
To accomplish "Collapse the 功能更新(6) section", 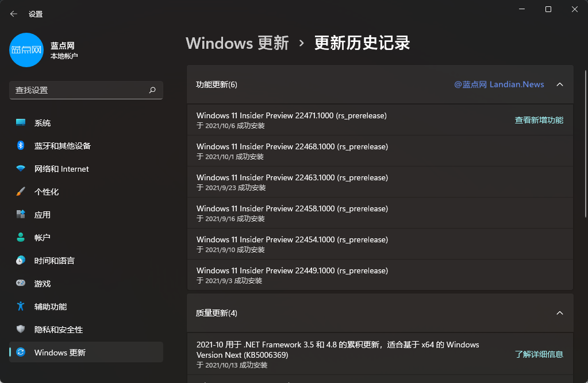I will (x=559, y=84).
